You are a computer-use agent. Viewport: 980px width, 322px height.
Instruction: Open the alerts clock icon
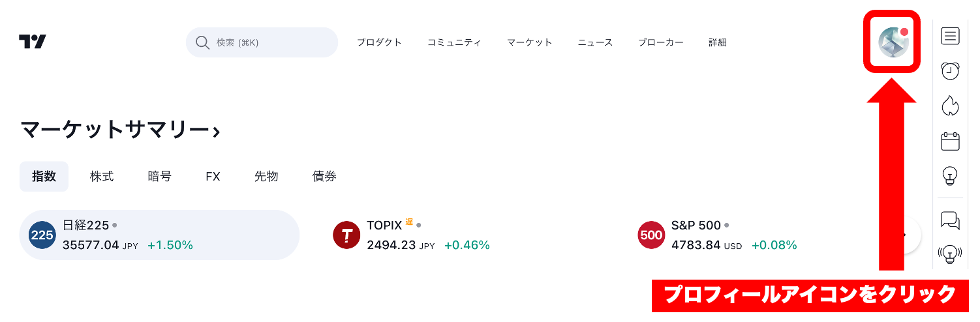point(950,70)
